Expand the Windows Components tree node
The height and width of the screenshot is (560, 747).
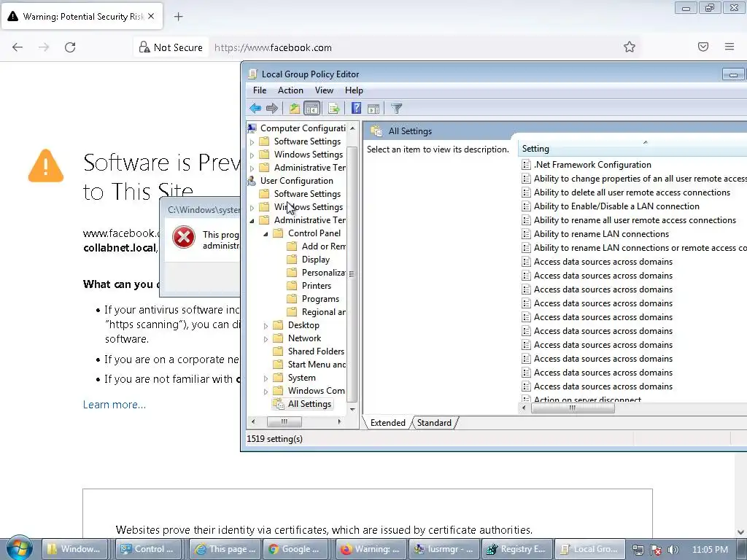[266, 392]
